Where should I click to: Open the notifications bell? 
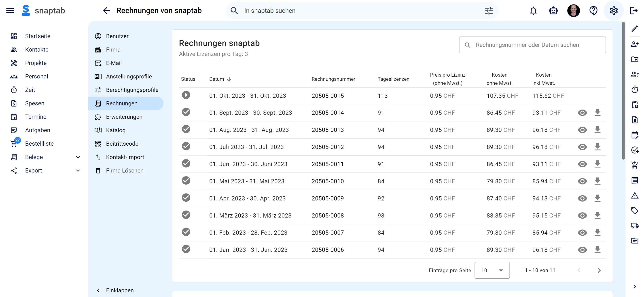click(x=533, y=11)
